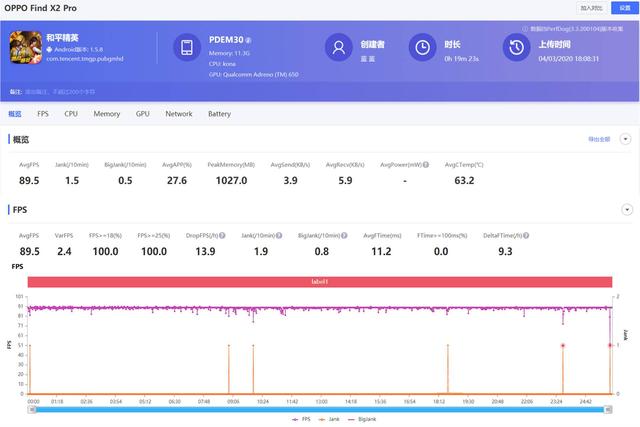The height and width of the screenshot is (427, 640).
Task: Switch to the CPU tab
Action: point(71,114)
